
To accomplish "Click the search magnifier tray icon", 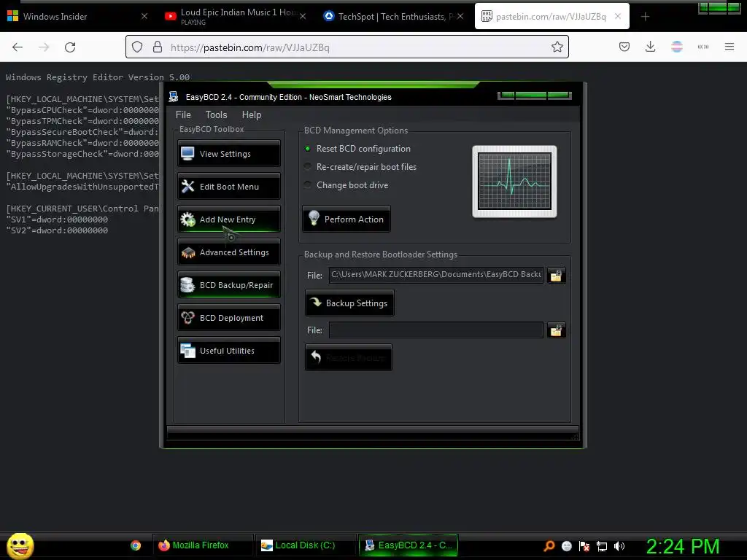I will [x=549, y=545].
